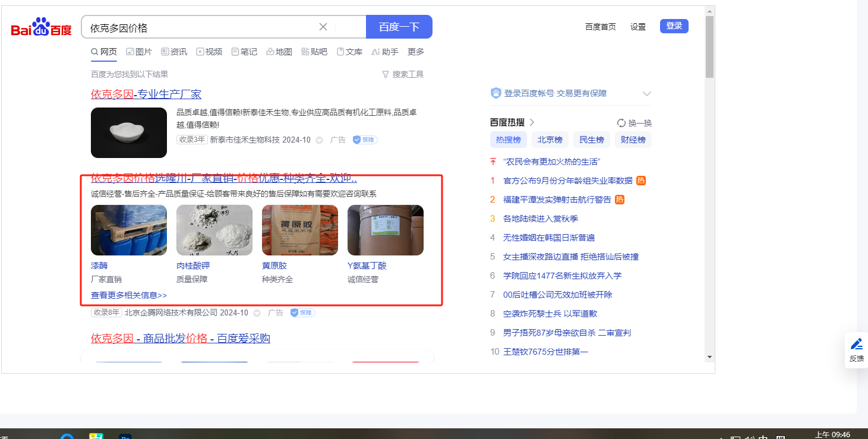Click the blue 登录 button
Viewport: 868px width, 439px height.
(x=674, y=26)
